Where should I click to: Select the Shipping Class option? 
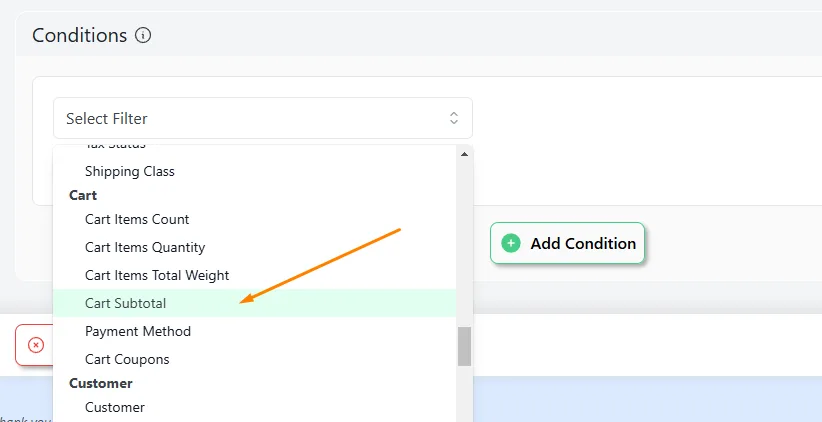(x=254, y=171)
